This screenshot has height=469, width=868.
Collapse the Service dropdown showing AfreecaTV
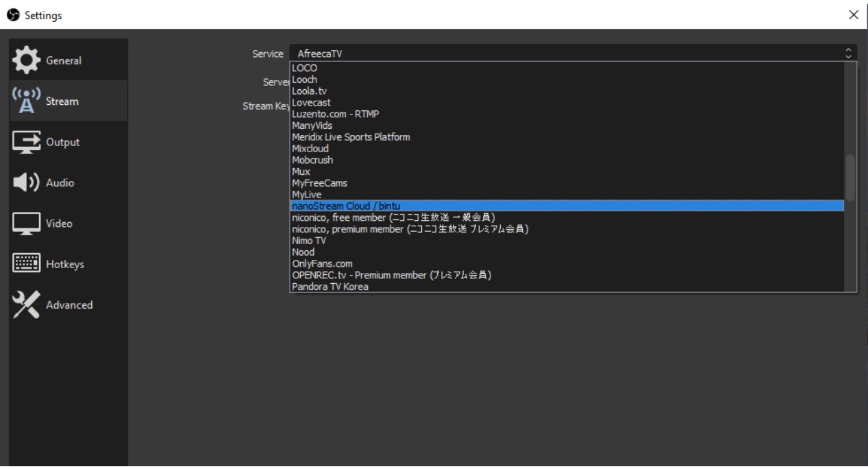pos(573,53)
